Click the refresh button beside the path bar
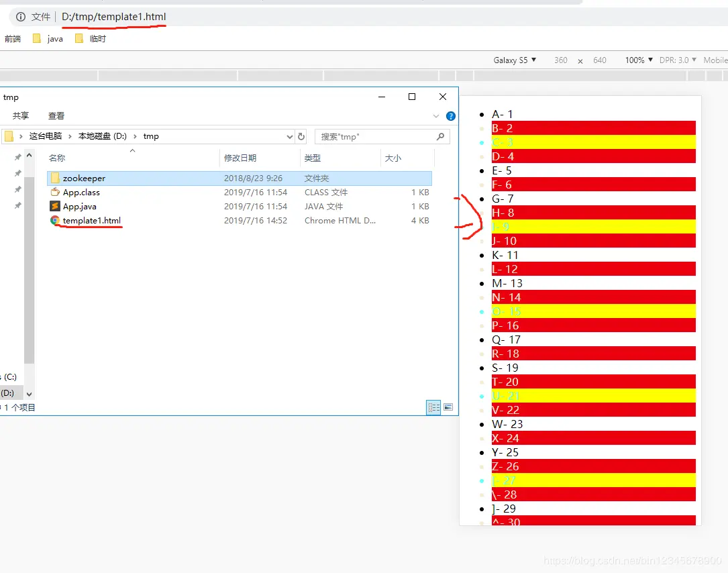 tap(301, 136)
